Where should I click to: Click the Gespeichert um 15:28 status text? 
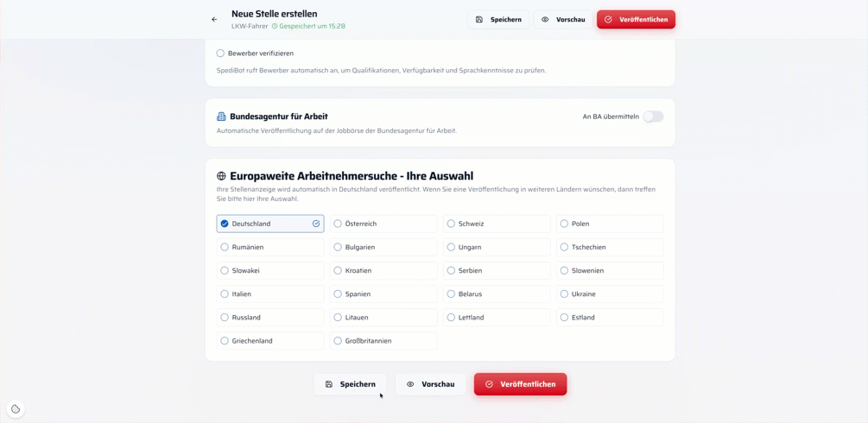312,26
